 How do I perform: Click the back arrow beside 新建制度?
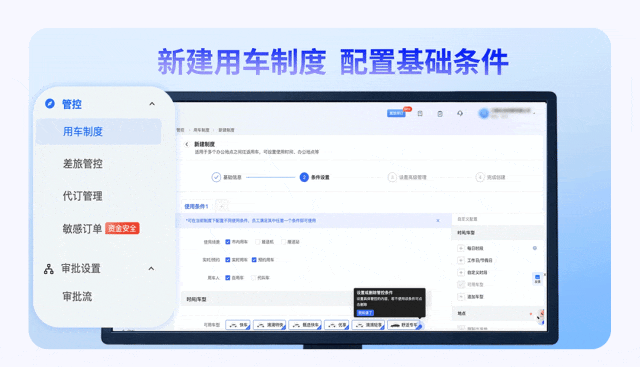tap(187, 144)
